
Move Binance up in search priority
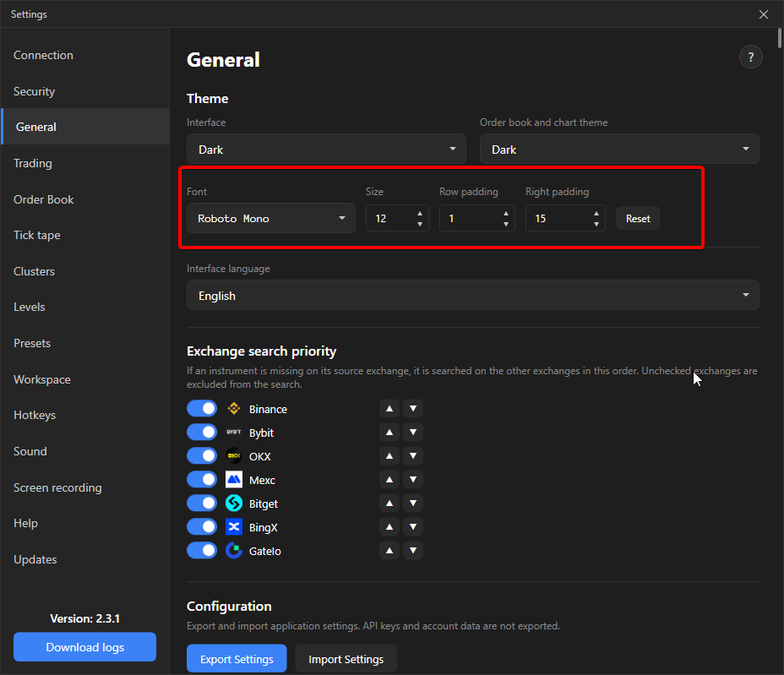(x=389, y=409)
